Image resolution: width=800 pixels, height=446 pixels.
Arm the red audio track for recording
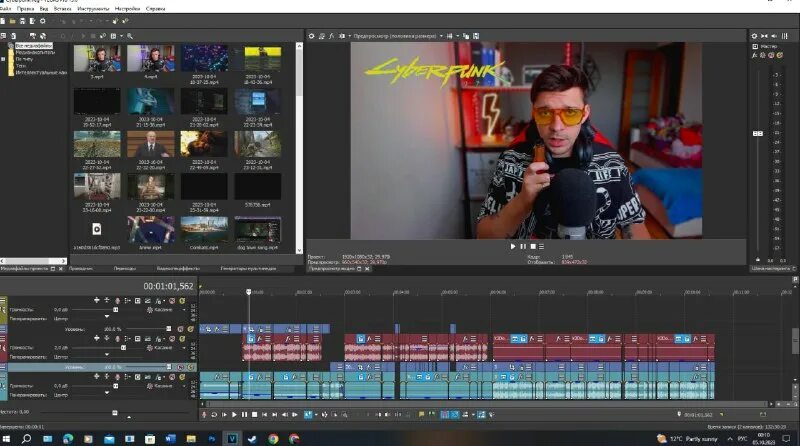click(117, 339)
